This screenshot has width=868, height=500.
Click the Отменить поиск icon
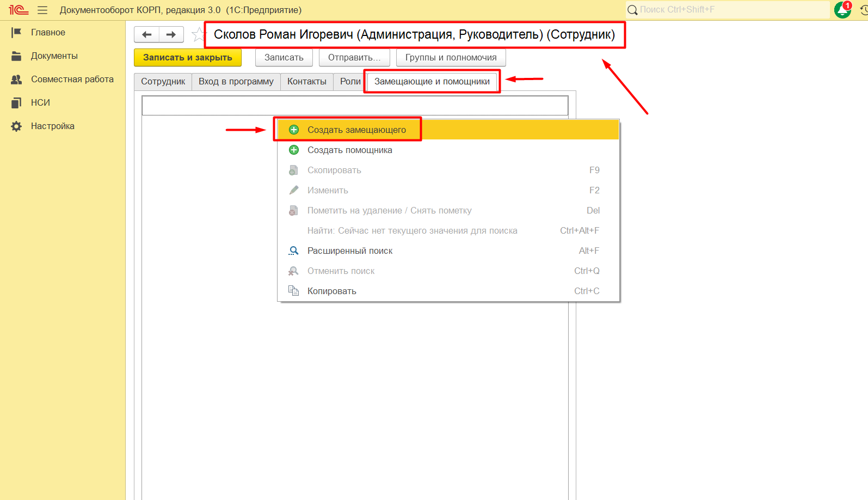click(294, 271)
